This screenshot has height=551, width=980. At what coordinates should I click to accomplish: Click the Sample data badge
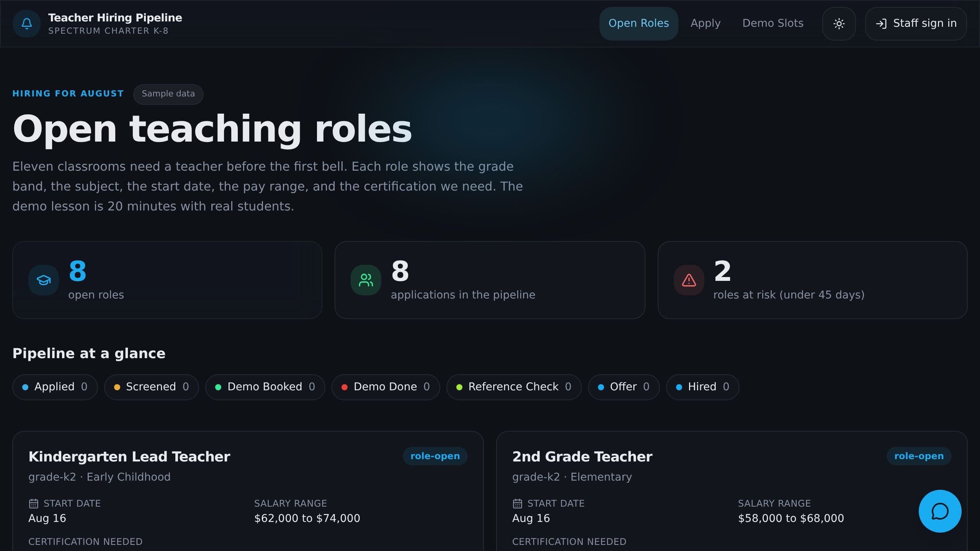tap(168, 94)
